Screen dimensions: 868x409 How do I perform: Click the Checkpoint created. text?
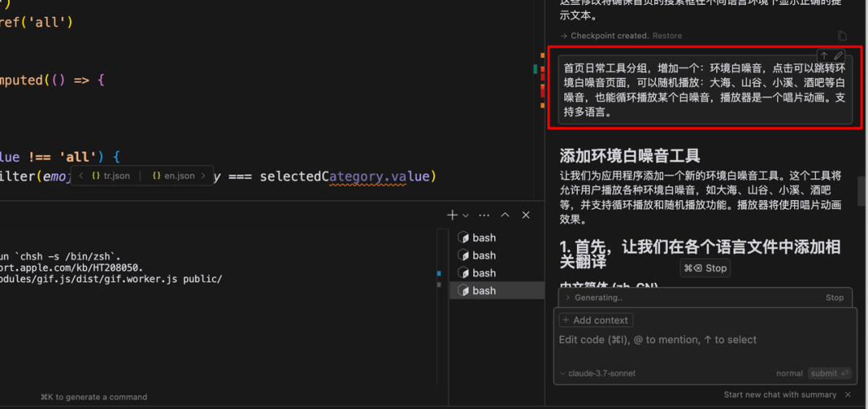[609, 35]
